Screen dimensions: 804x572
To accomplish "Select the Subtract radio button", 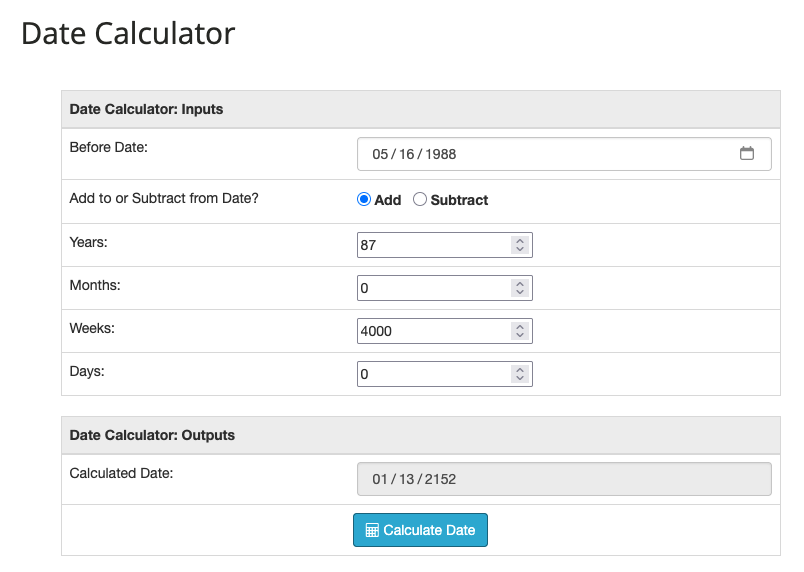I will click(x=419, y=199).
